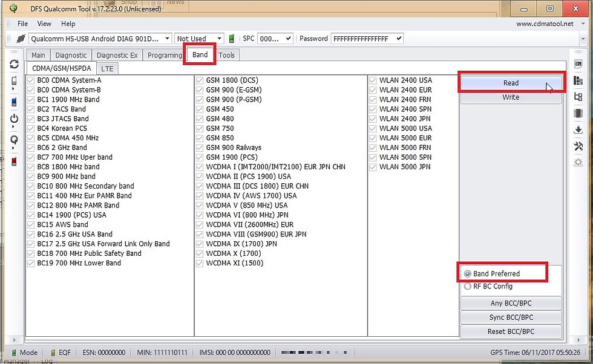The width and height of the screenshot is (593, 364).
Task: Click the connect plug icon beside port selector
Action: 21,39
